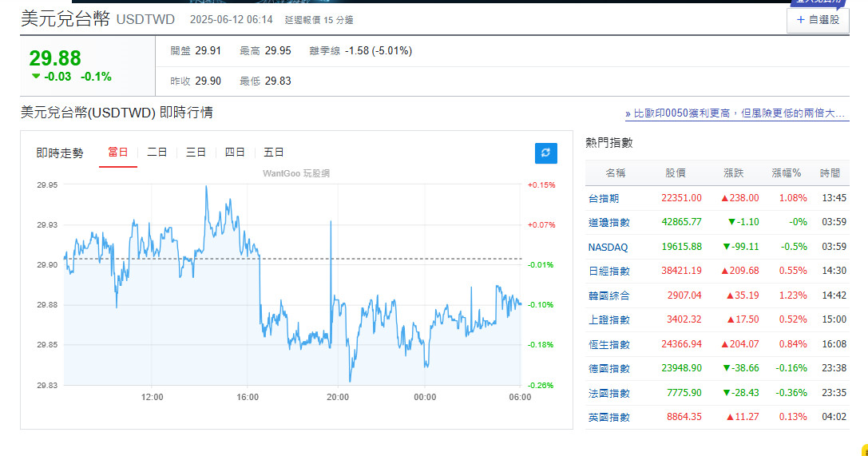868x456 pixels.
Task: Open the 英國指數 index link
Action: click(608, 417)
